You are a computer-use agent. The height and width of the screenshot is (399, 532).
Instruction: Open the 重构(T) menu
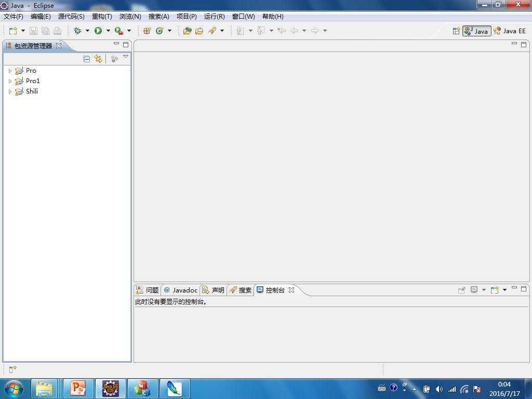click(102, 17)
